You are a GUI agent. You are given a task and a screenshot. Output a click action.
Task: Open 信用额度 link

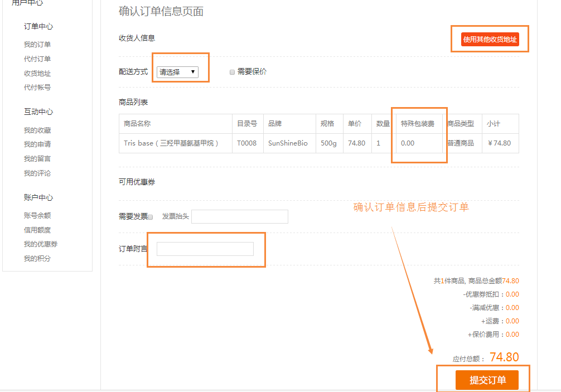(x=37, y=230)
